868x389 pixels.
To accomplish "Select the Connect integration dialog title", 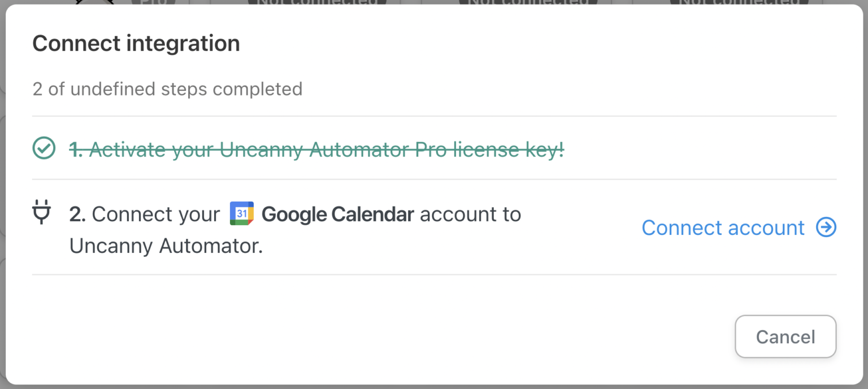I will pyautogui.click(x=136, y=43).
